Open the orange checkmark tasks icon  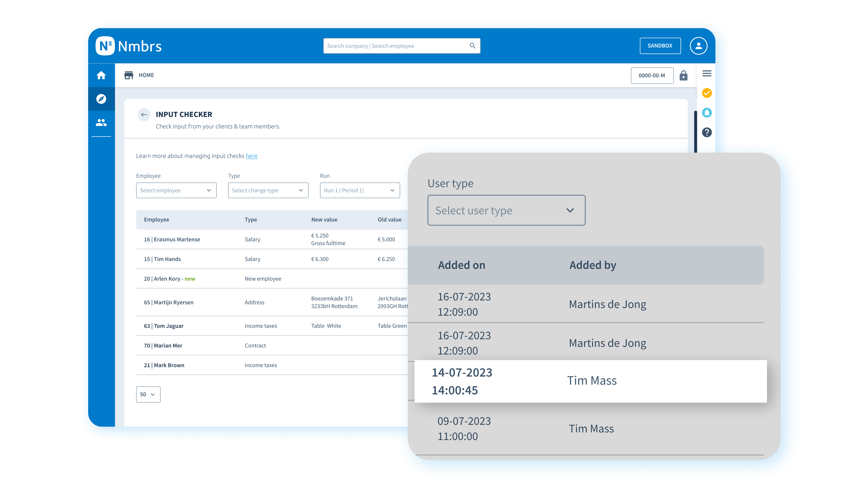tap(707, 93)
